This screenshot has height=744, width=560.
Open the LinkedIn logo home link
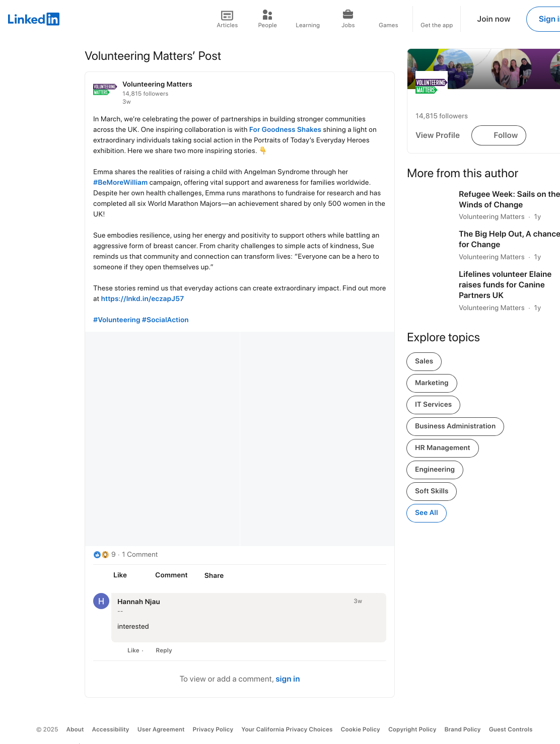pos(33,19)
